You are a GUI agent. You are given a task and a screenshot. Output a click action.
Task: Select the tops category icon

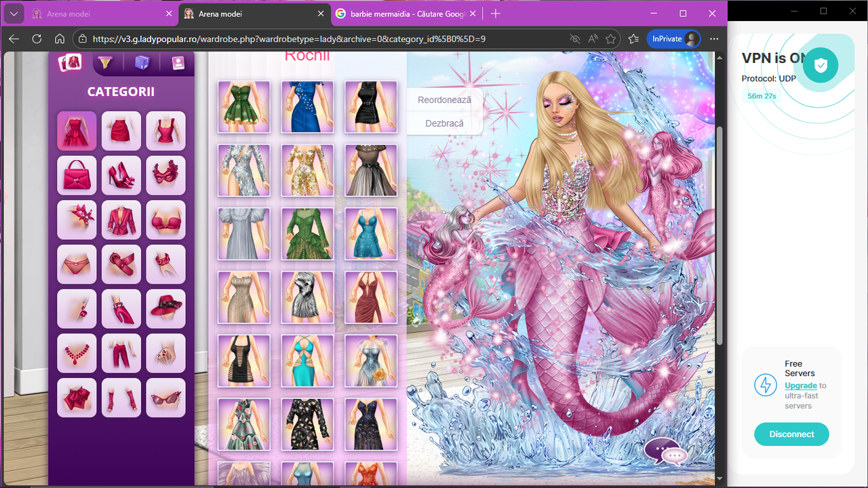tap(165, 131)
